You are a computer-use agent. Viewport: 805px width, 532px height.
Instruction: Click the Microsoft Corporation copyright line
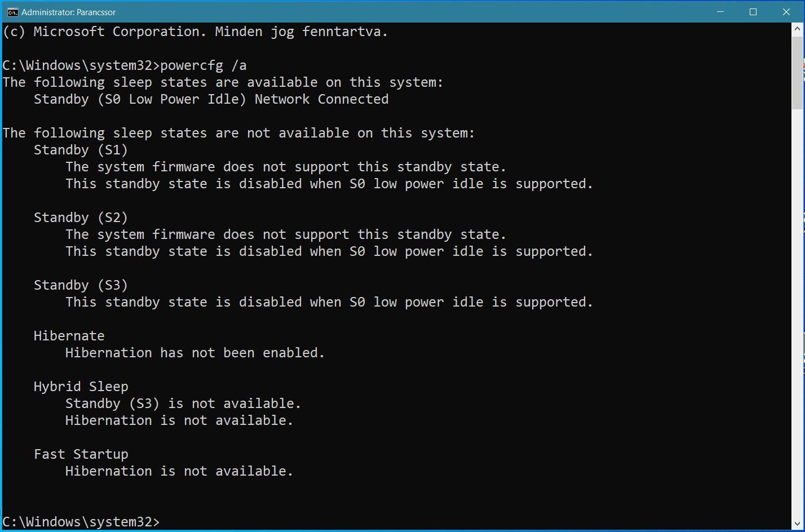[195, 32]
